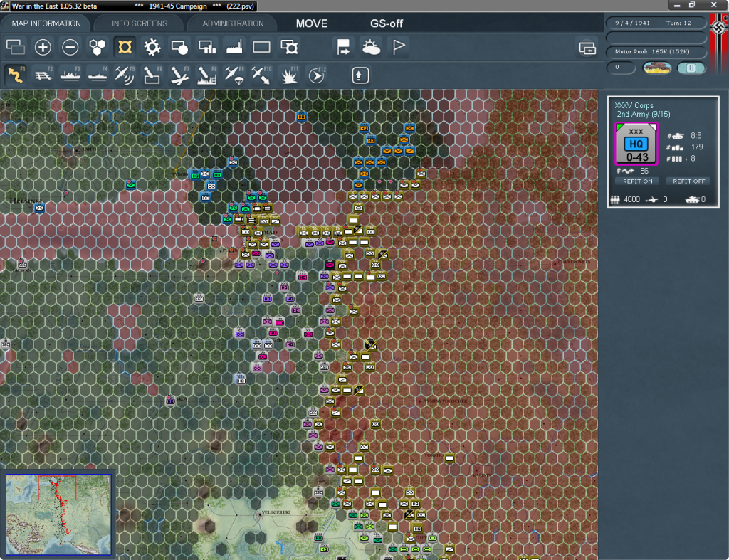Click the men count 4600 value
The height and width of the screenshot is (560, 729).
(632, 199)
